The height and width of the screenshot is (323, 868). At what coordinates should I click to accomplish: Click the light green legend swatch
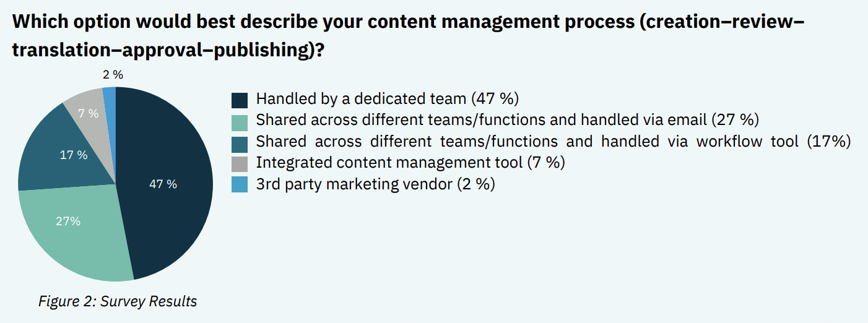(x=240, y=121)
